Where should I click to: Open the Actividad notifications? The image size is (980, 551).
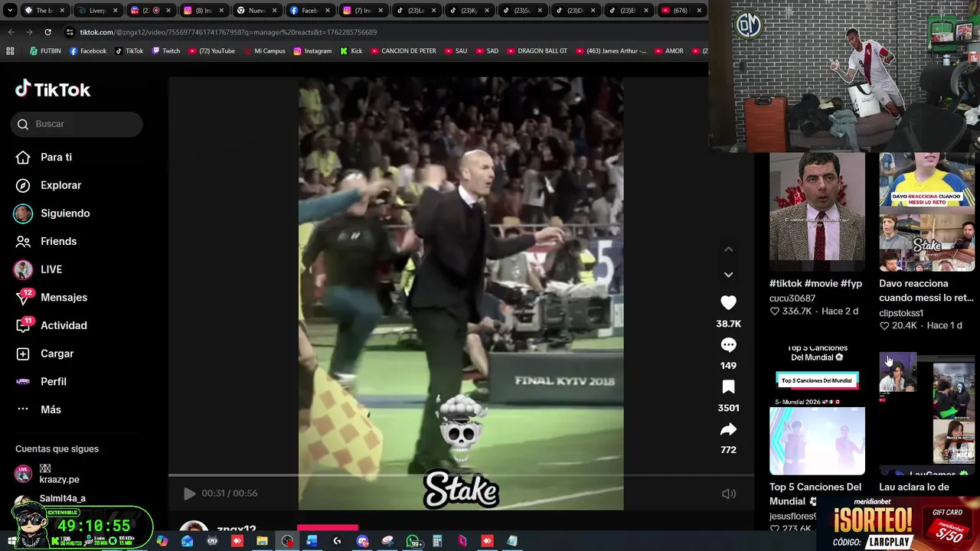[52, 325]
